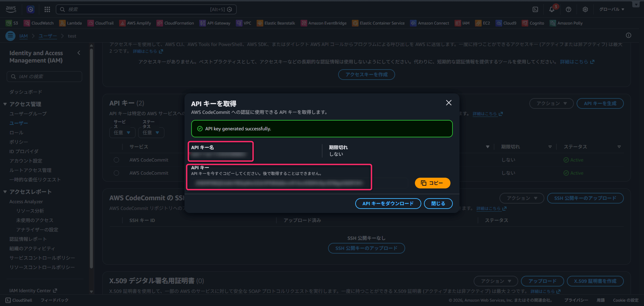Open the ステータス filter dropdown
Screen dimensions: 644x306
[x=151, y=133]
